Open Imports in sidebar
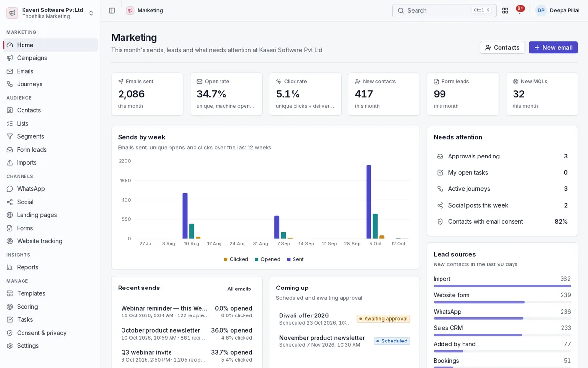This screenshot has height=368, width=588. click(50, 162)
